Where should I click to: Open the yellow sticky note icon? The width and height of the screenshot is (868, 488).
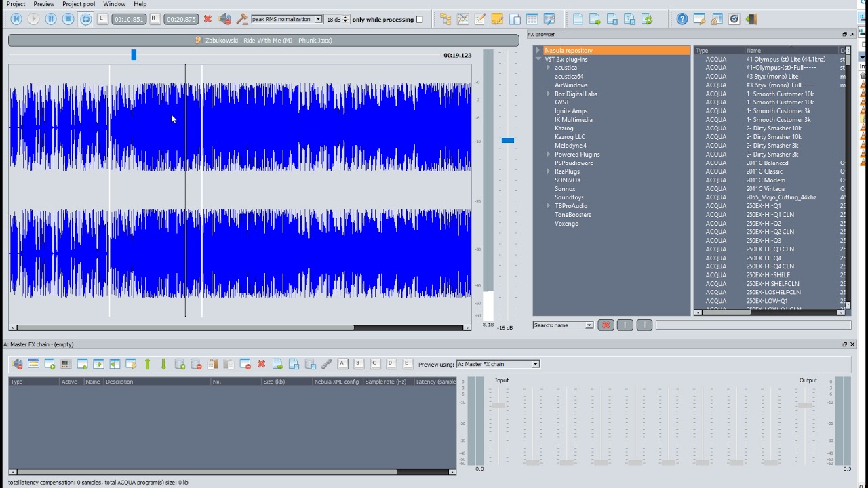tap(497, 19)
